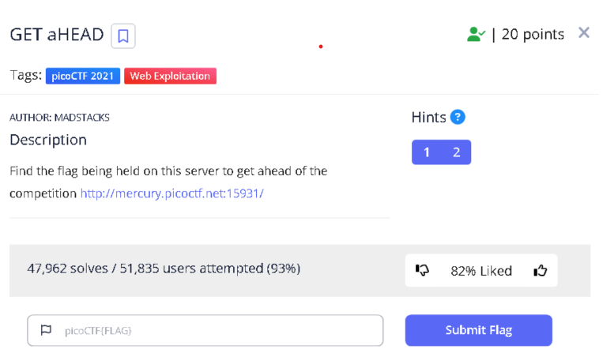Dislike the challenge with the thumbs down
The width and height of the screenshot is (603, 364).
point(423,271)
